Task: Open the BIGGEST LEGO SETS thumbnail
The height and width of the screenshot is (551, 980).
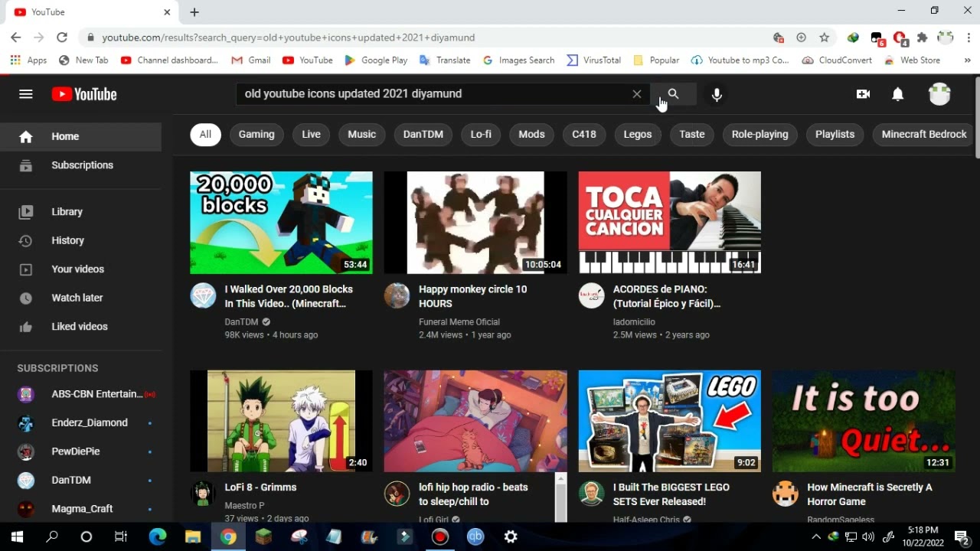Action: point(670,421)
